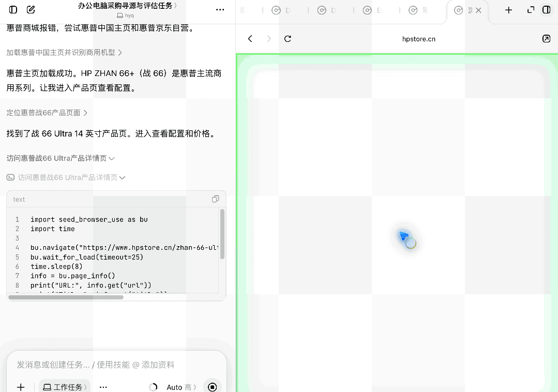Stop the running task button
This screenshot has height=392, width=558.
coord(213,387)
